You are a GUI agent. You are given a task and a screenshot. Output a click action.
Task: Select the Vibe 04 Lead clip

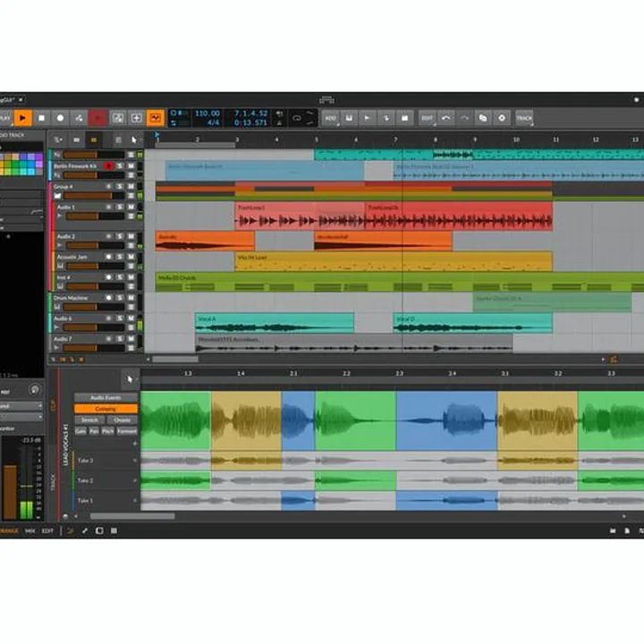(x=394, y=261)
